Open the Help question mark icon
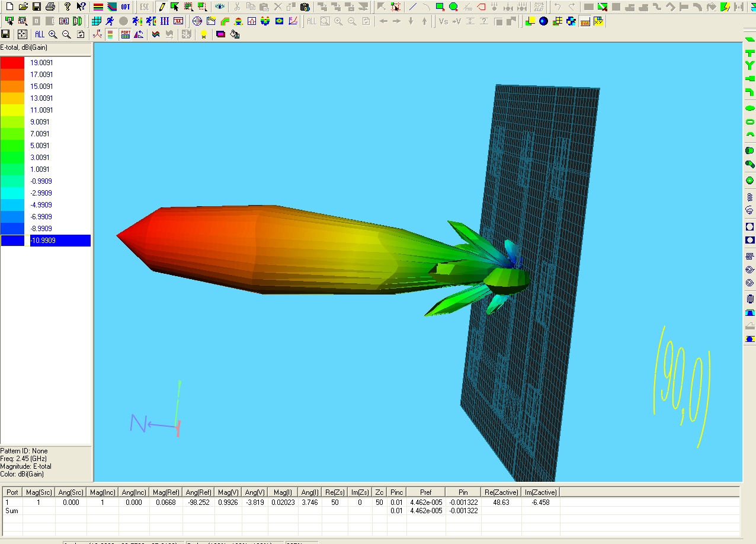Image resolution: width=756 pixels, height=544 pixels. click(68, 7)
